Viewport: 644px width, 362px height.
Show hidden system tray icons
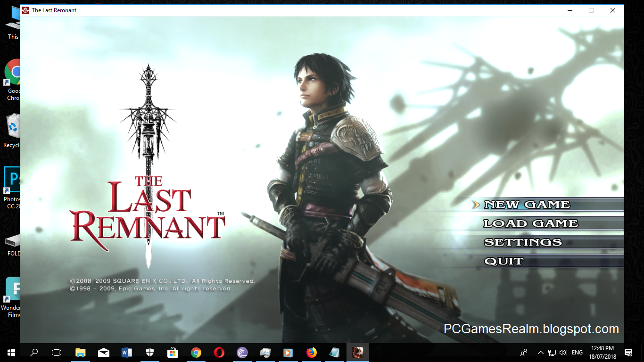click(541, 352)
